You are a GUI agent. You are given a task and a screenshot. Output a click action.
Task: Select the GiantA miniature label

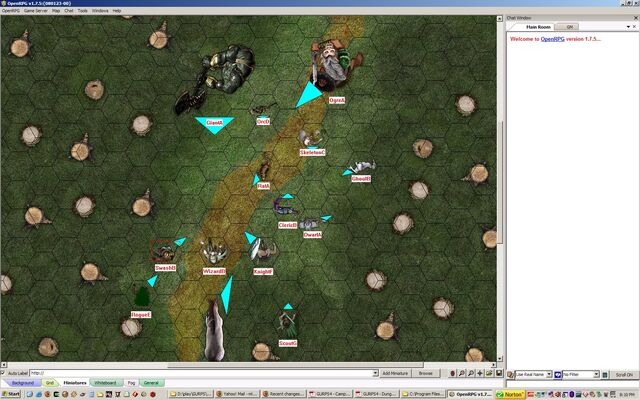(x=214, y=123)
